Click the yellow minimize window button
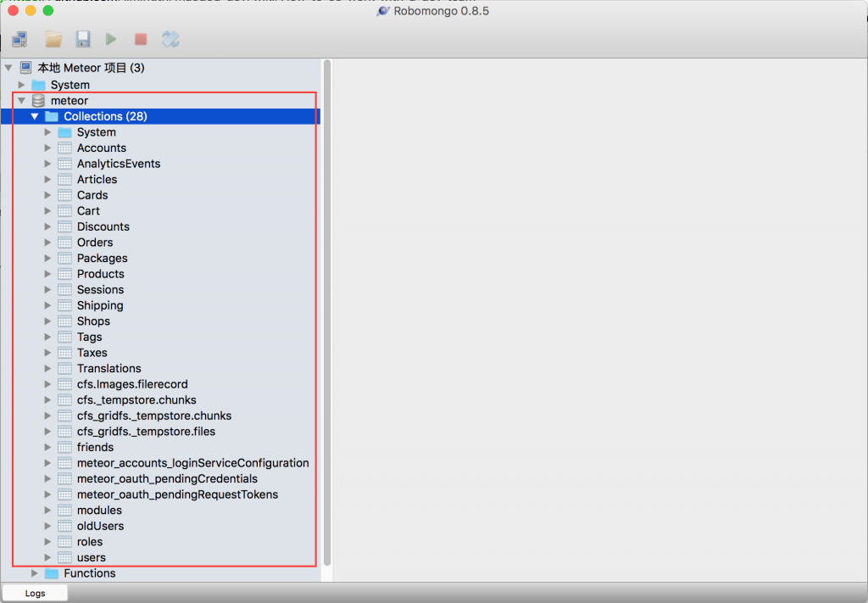This screenshot has height=603, width=868. pos(31,10)
